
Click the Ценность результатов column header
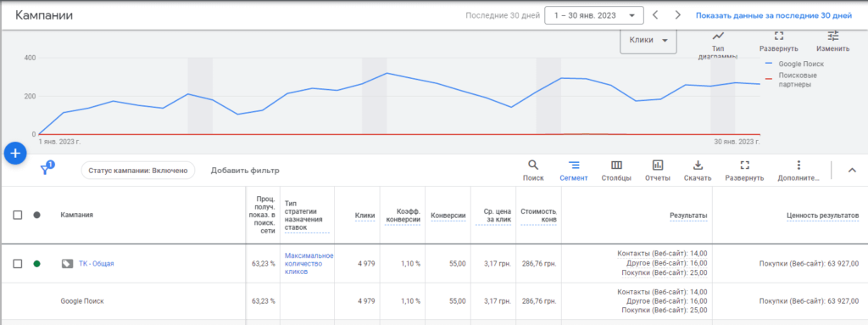(x=822, y=216)
